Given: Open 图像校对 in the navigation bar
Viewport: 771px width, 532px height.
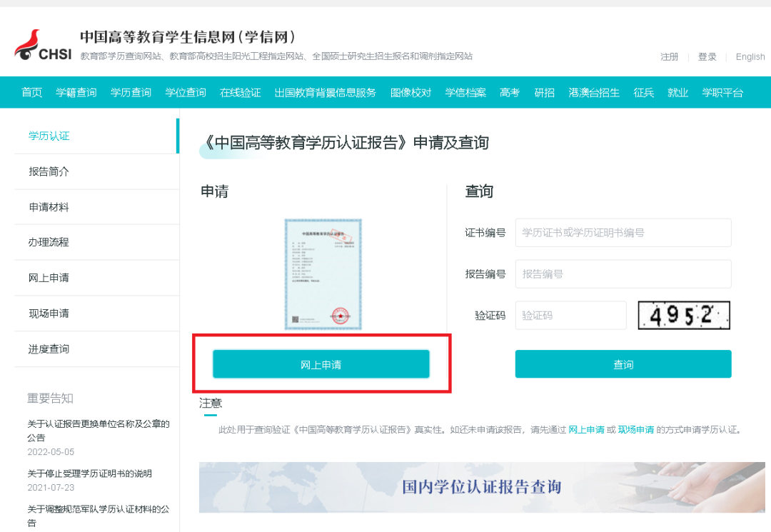Looking at the screenshot, I should coord(410,92).
